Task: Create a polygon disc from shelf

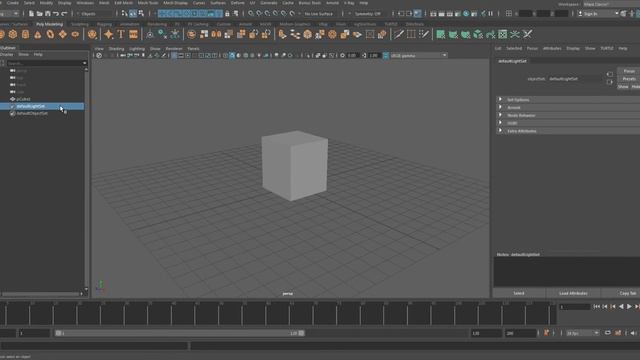Action: tap(75, 34)
